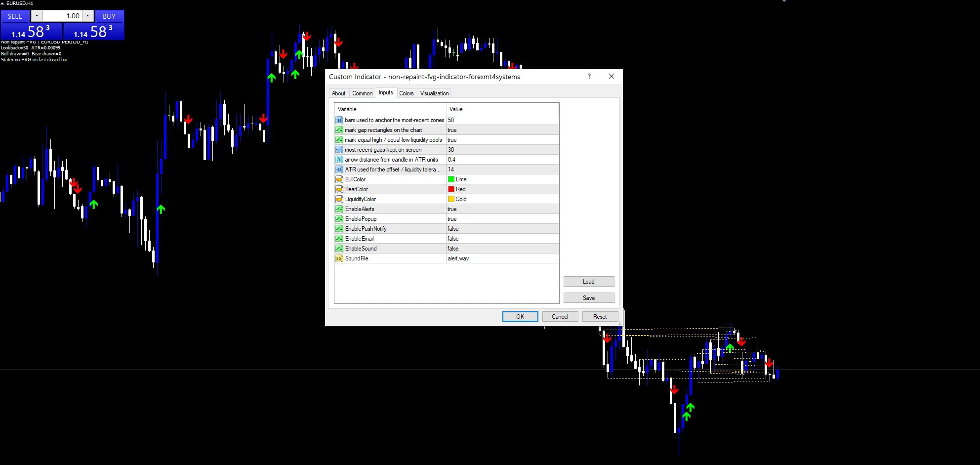This screenshot has height=465, width=980.
Task: Click the 1.00 lot volume field
Action: (x=62, y=16)
